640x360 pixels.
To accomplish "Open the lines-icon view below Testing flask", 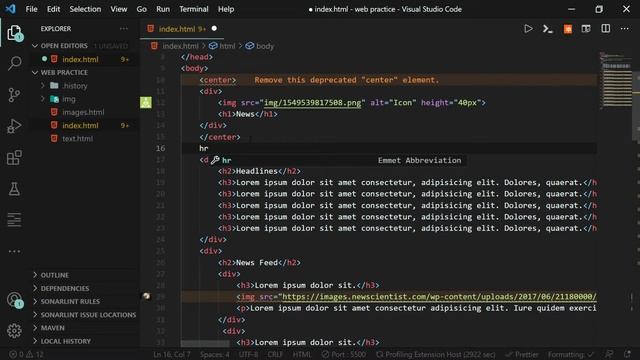I will coord(14,220).
